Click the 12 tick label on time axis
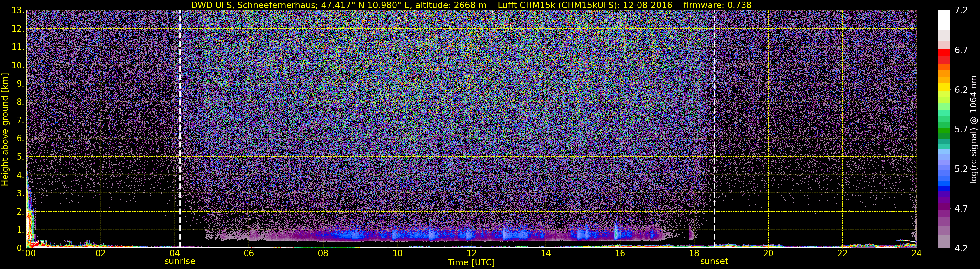 pyautogui.click(x=471, y=253)
